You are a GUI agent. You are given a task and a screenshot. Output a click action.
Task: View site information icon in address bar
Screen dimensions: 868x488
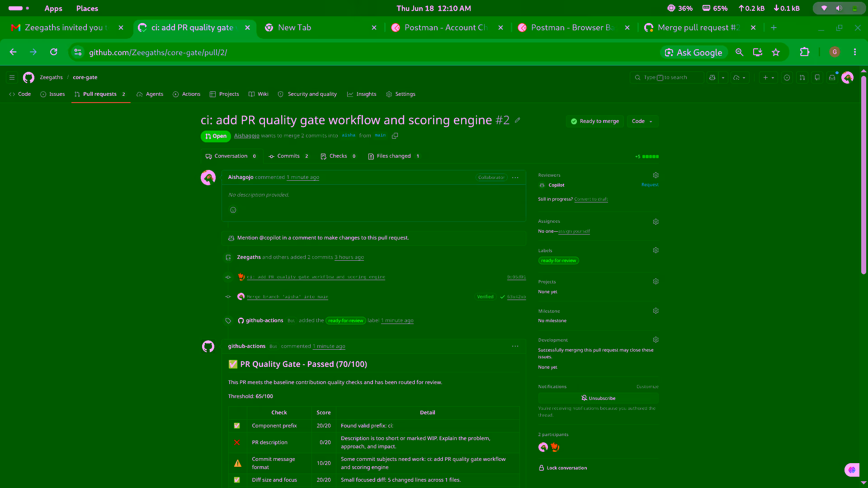pos(78,52)
